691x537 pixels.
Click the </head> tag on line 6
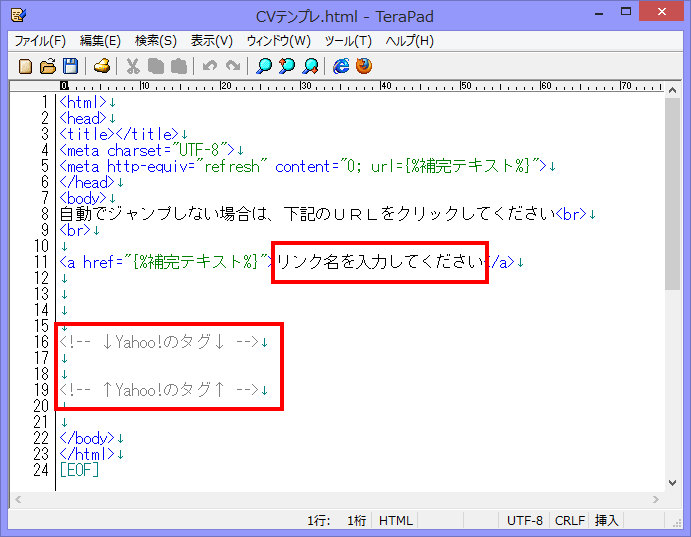(87, 182)
